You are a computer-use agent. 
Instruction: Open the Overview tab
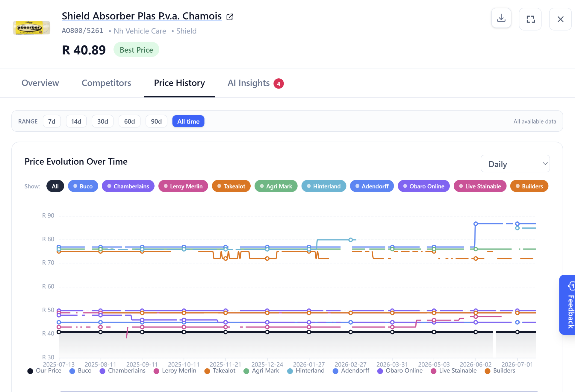40,83
